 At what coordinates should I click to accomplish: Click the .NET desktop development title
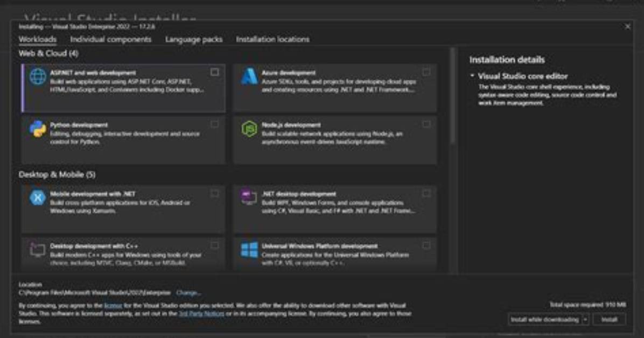pyautogui.click(x=299, y=194)
